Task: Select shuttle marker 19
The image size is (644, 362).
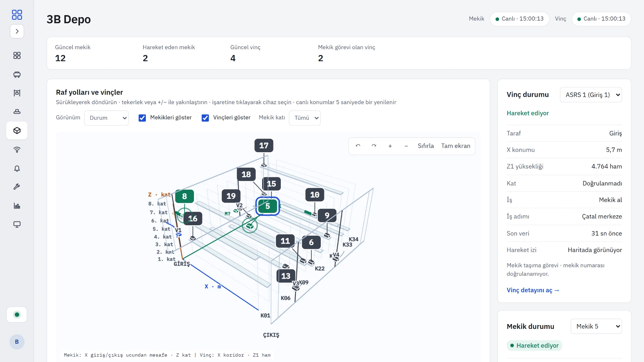Action: point(231,196)
